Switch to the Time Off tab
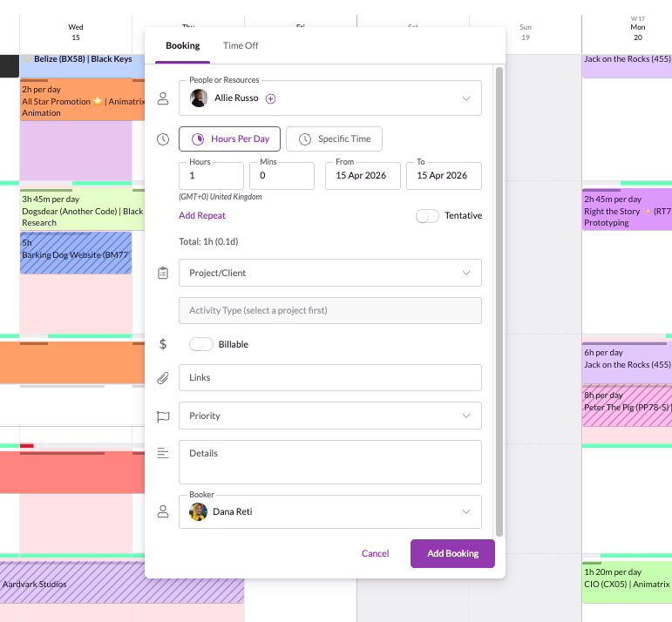Viewport: 672px width, 622px height. point(241,45)
